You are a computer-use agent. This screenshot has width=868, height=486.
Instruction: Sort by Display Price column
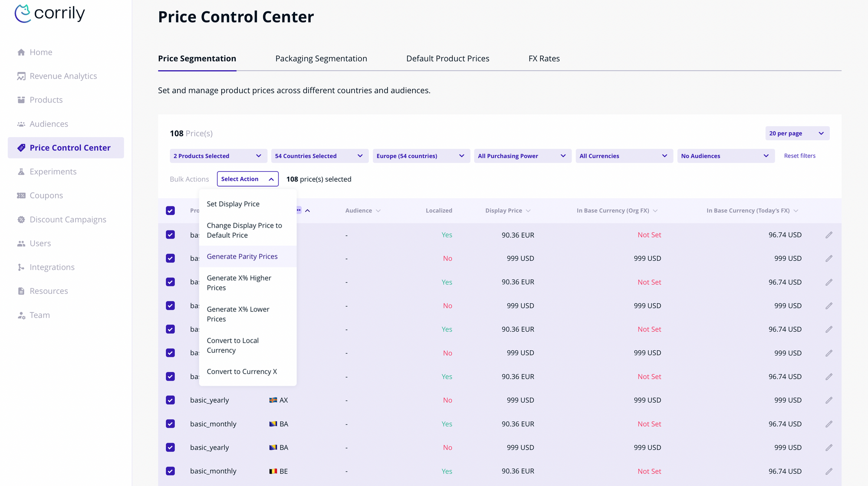coord(508,211)
